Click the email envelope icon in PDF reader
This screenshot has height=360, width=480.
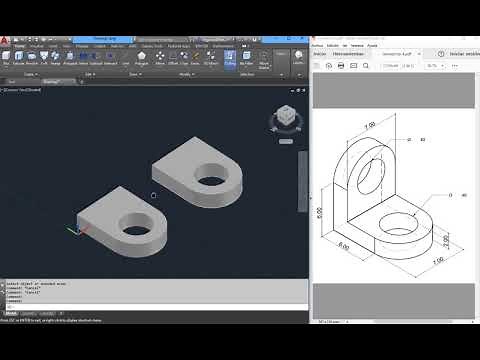(x=354, y=66)
